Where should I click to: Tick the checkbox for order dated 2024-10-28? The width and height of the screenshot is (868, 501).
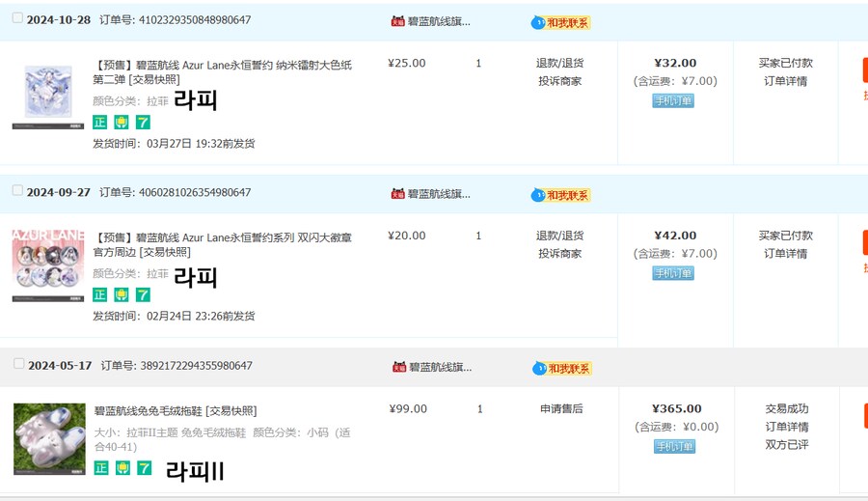pyautogui.click(x=17, y=18)
